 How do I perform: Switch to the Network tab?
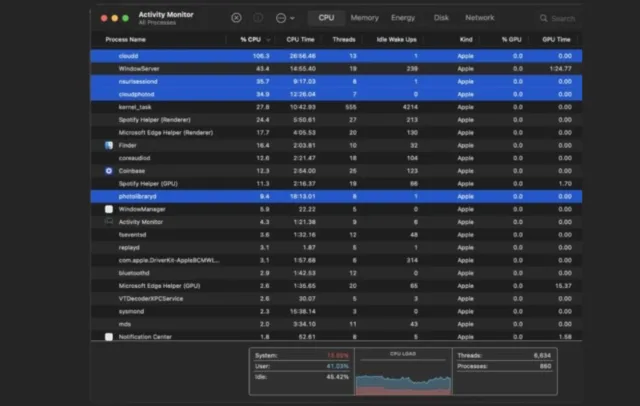click(x=480, y=18)
